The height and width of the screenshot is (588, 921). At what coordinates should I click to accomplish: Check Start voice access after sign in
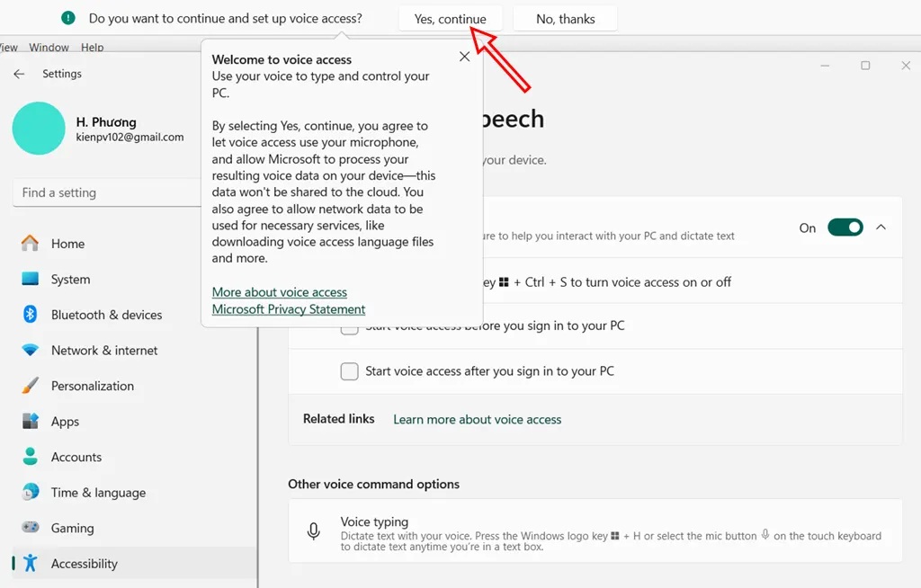[x=349, y=371]
